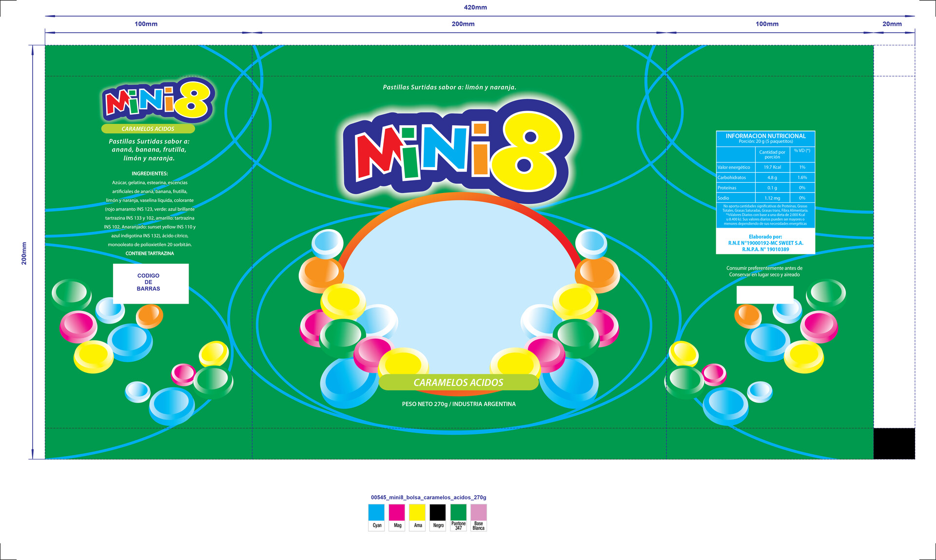This screenshot has width=936, height=560.
Task: Click the INFORMACION NUTRICIONAL heading
Action: [x=765, y=136]
